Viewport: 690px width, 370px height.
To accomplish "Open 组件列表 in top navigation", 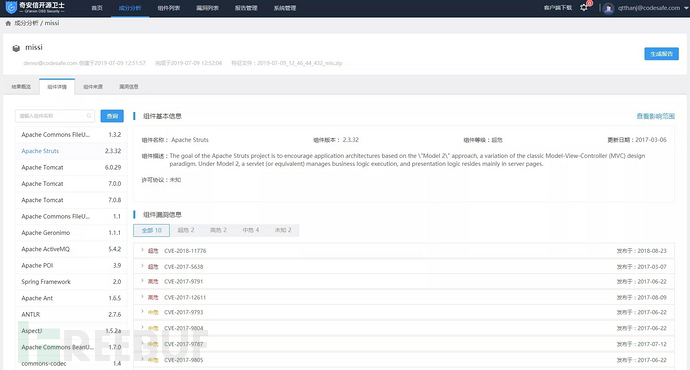I will click(x=169, y=8).
